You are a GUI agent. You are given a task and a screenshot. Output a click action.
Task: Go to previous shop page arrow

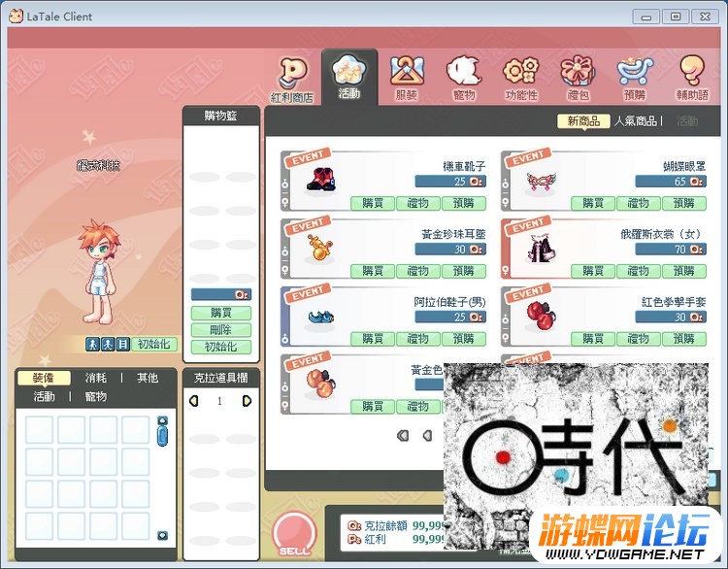click(428, 435)
